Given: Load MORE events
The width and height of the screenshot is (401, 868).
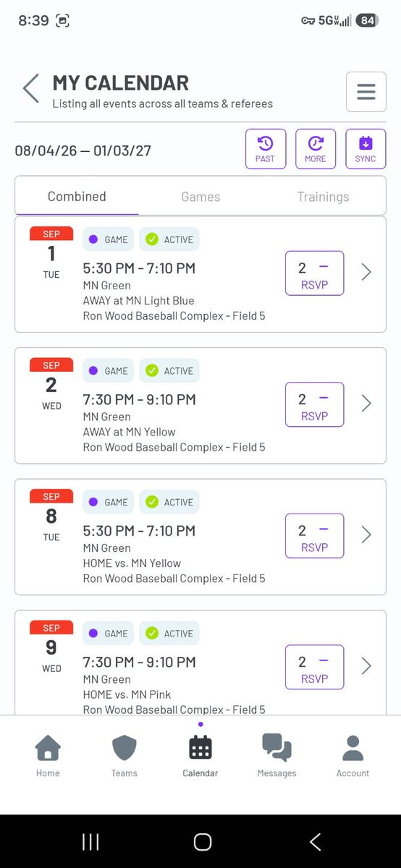Looking at the screenshot, I should tap(316, 149).
